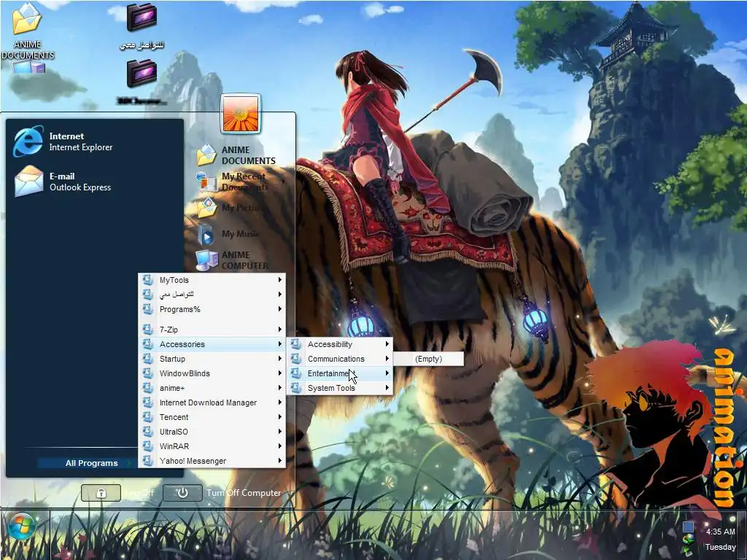Expand arrow next to anime+
The height and width of the screenshot is (560, 747).
(279, 388)
